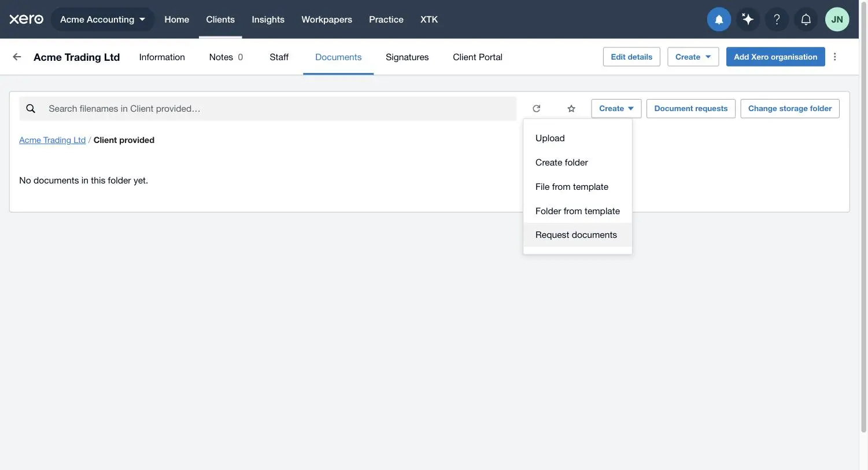
Task: Switch to the Information tab
Action: tap(162, 57)
